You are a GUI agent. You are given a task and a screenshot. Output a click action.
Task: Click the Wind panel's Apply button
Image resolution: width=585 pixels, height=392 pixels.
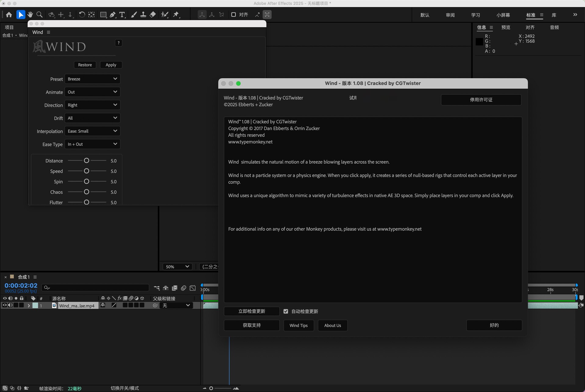pyautogui.click(x=111, y=65)
